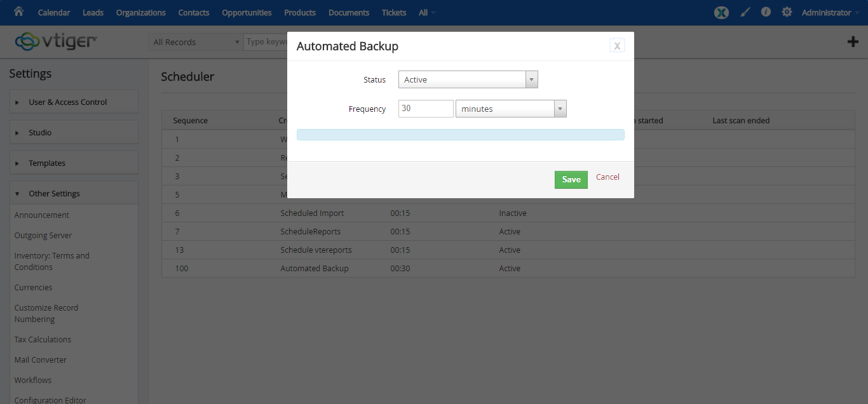The image size is (868, 404).
Task: Open the Outgoing Server settings link
Action: tap(43, 236)
